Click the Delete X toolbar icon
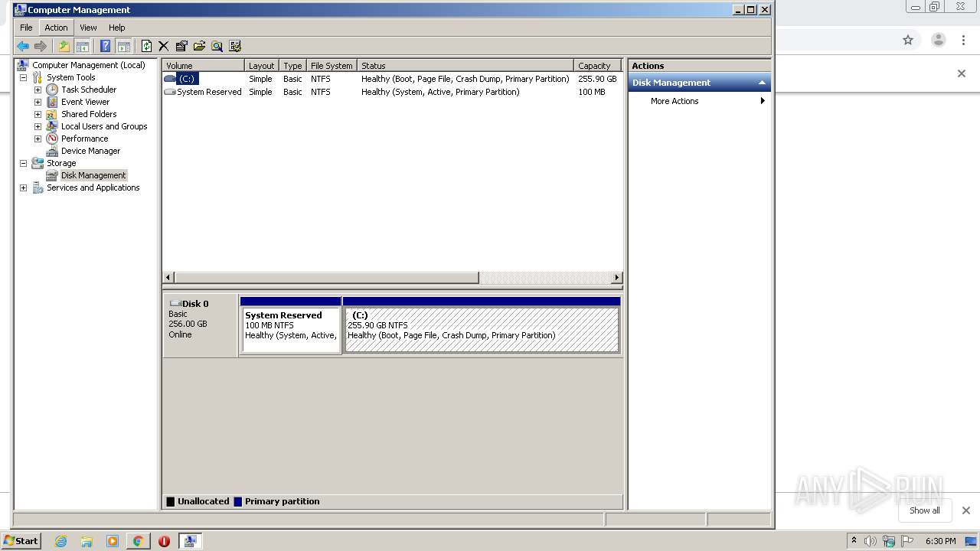The image size is (980, 551). click(x=163, y=46)
